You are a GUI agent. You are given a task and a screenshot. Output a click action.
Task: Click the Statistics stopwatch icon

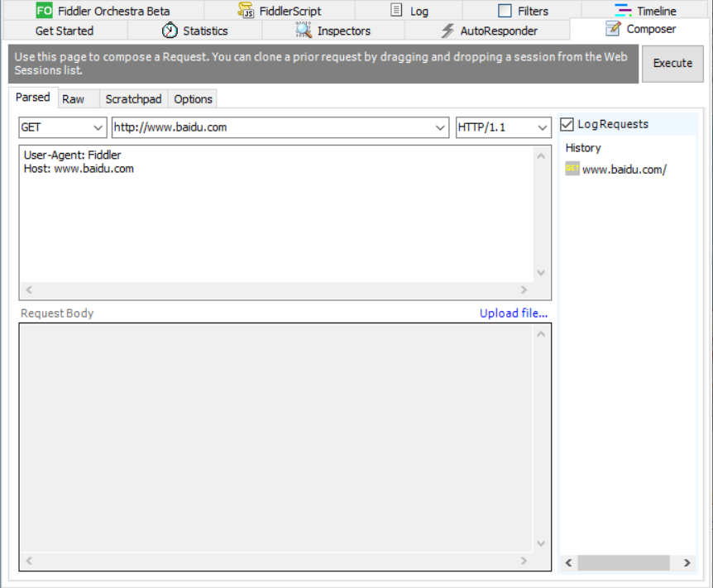[170, 30]
